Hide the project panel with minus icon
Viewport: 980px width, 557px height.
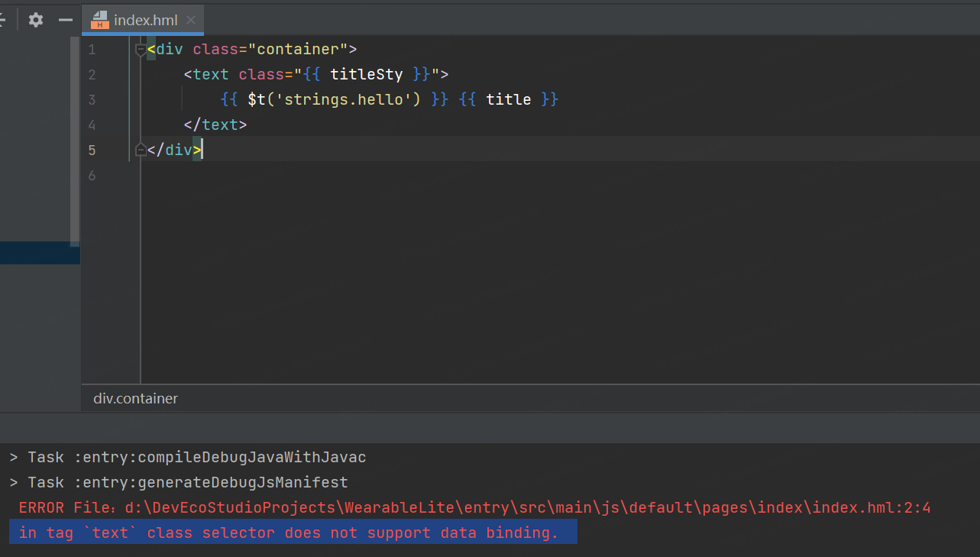(66, 20)
